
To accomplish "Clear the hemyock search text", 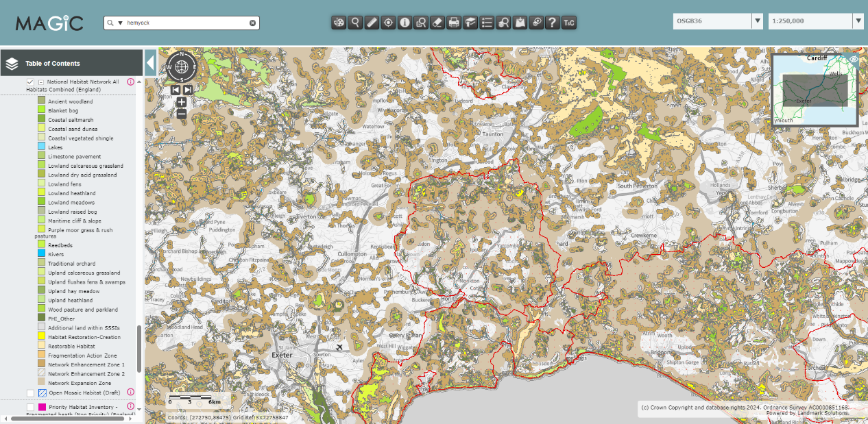I will point(252,23).
